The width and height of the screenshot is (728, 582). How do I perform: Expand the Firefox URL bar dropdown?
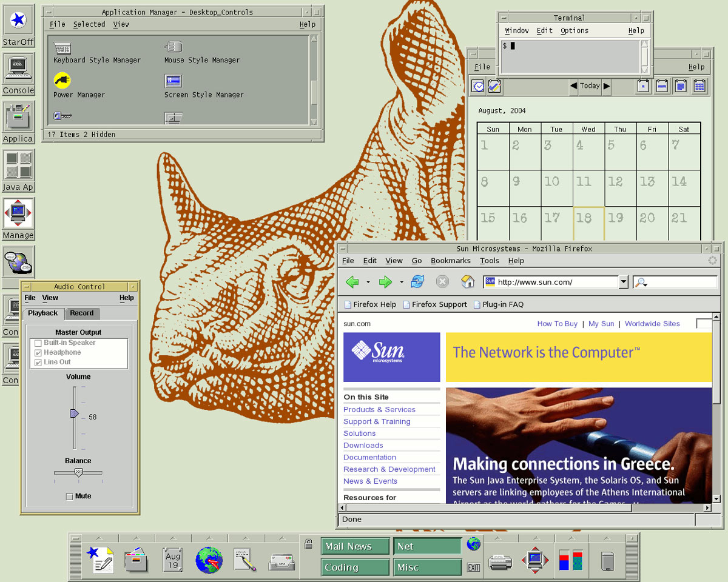(623, 282)
